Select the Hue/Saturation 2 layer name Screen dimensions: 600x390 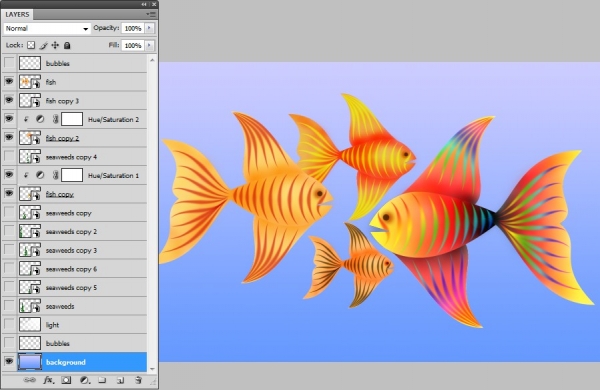(x=113, y=119)
